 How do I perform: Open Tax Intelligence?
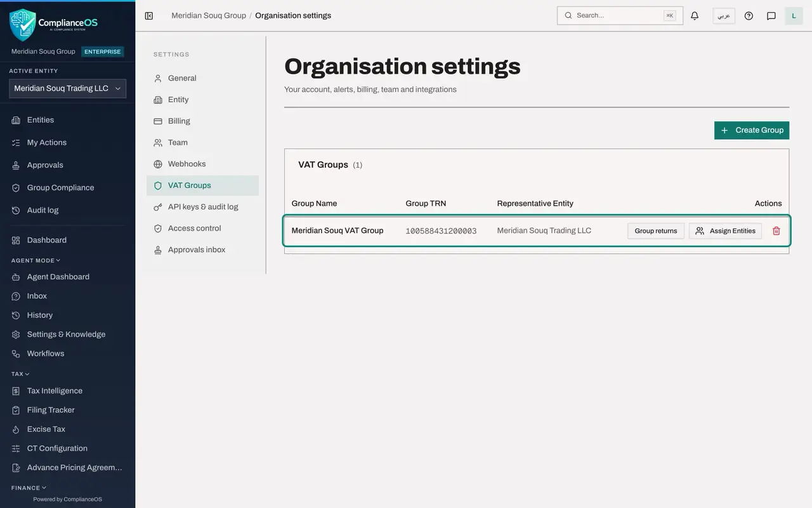pos(67,391)
